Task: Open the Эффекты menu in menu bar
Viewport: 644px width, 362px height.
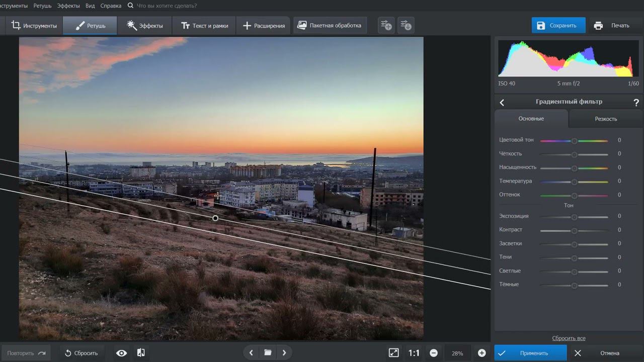Action: tap(68, 6)
